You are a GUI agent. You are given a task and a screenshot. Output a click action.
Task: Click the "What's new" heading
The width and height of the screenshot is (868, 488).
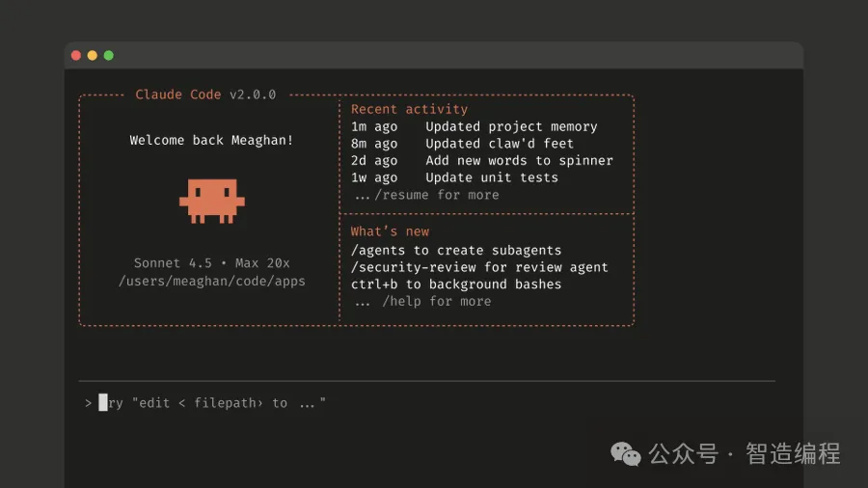click(390, 231)
